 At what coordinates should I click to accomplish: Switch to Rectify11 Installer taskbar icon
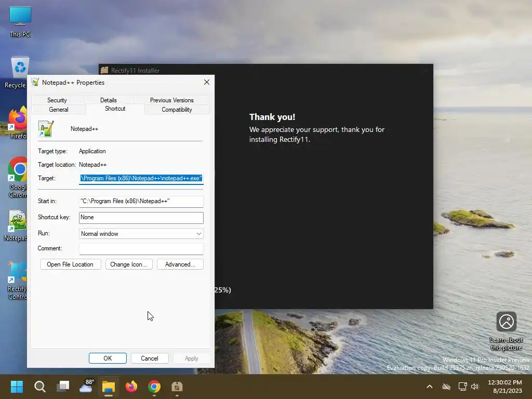point(177,387)
